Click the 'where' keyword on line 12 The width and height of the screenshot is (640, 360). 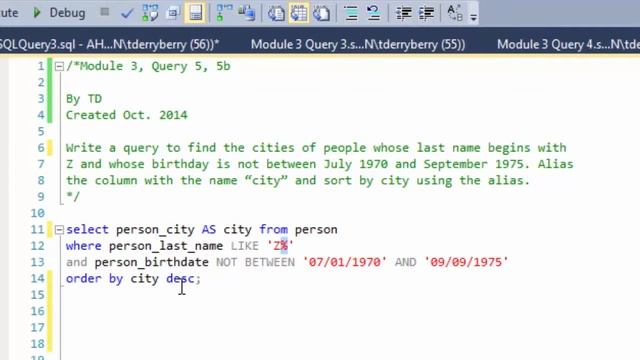[83, 246]
